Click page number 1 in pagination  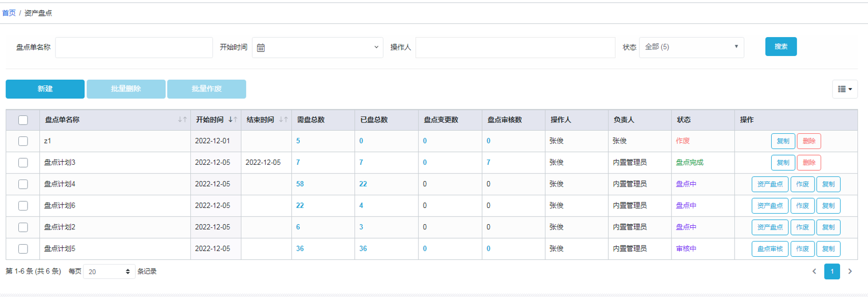(832, 272)
